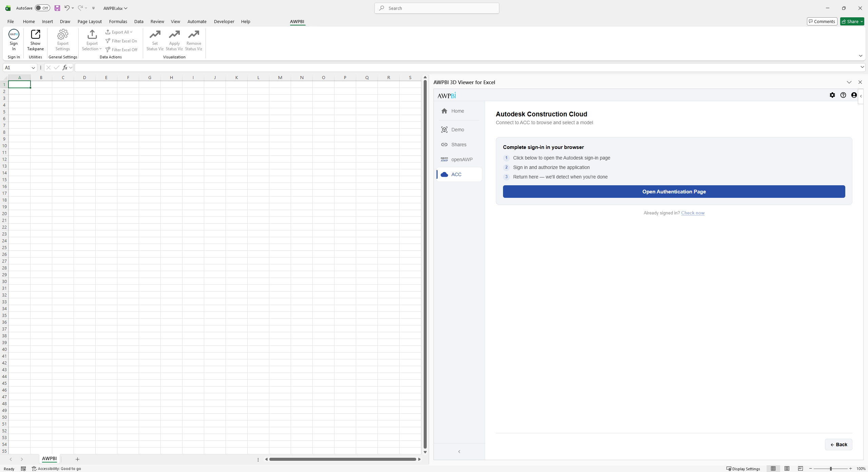Open Customize Quick Access Toolbar dropdown

[x=93, y=8]
